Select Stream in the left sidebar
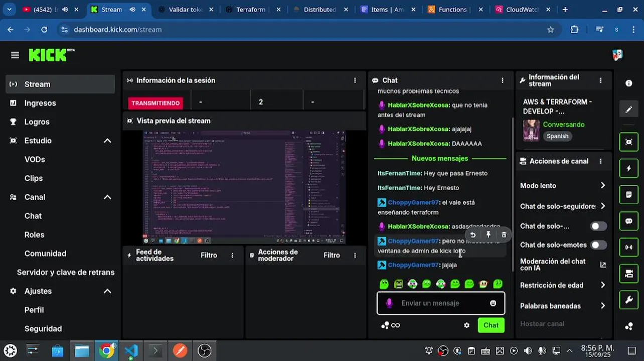This screenshot has width=644, height=361. point(60,84)
